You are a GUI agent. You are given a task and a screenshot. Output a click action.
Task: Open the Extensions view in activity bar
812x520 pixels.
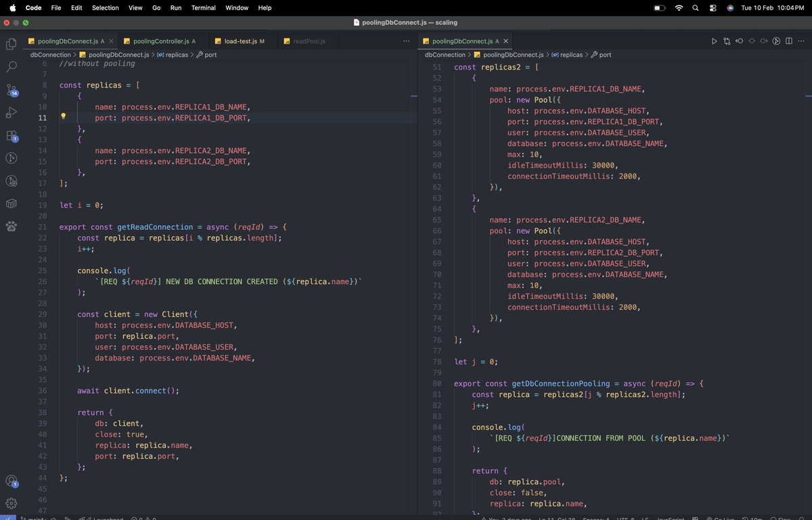click(11, 135)
